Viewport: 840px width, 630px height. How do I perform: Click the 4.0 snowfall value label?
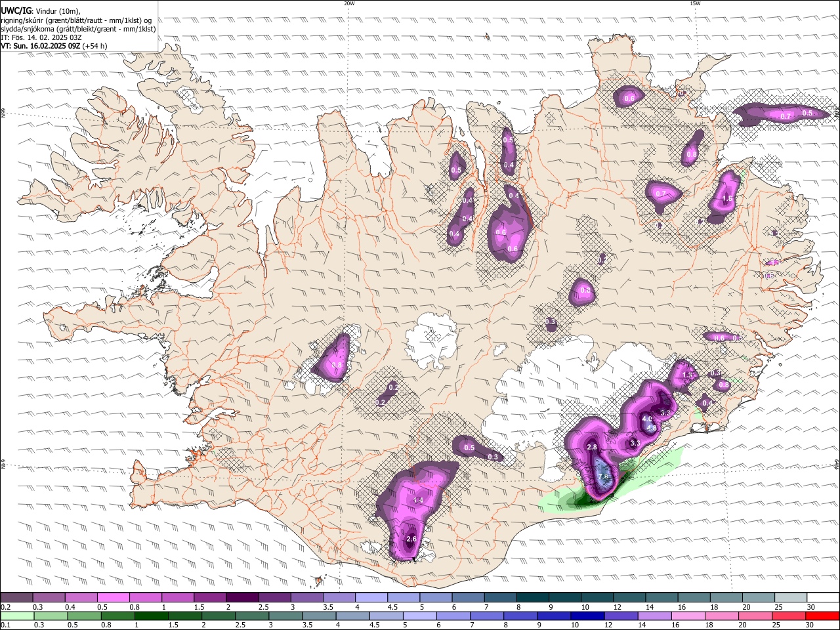click(647, 419)
